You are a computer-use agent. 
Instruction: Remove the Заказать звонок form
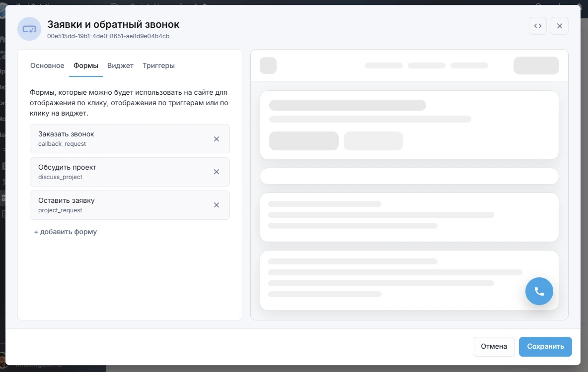click(x=217, y=139)
